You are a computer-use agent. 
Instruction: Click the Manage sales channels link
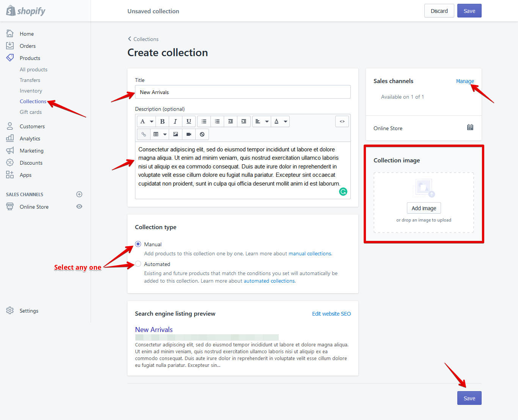point(465,81)
